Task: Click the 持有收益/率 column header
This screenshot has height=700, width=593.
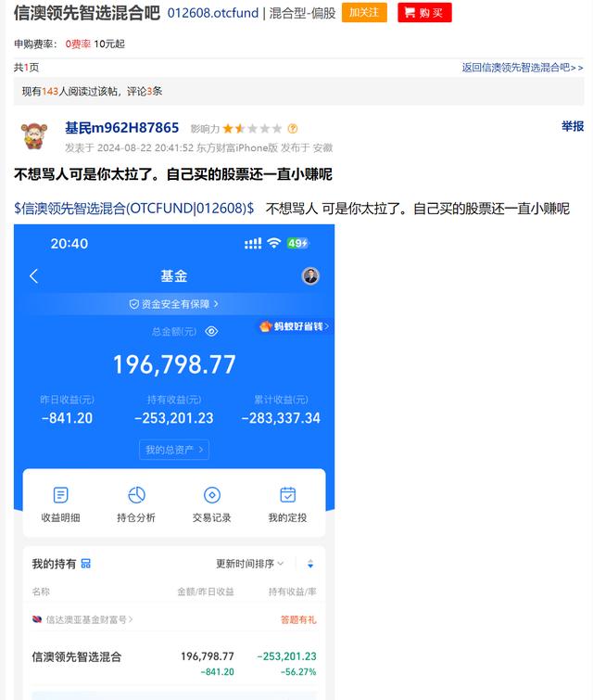Action: tap(292, 592)
